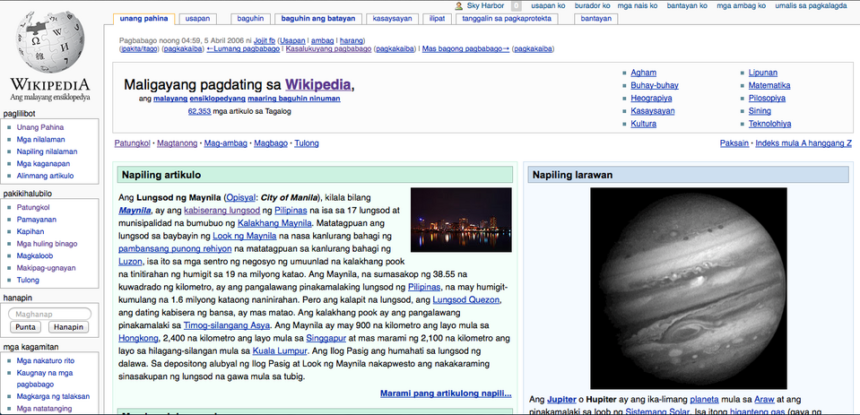Click the Hanapin button
The width and height of the screenshot is (860, 415).
click(x=69, y=327)
